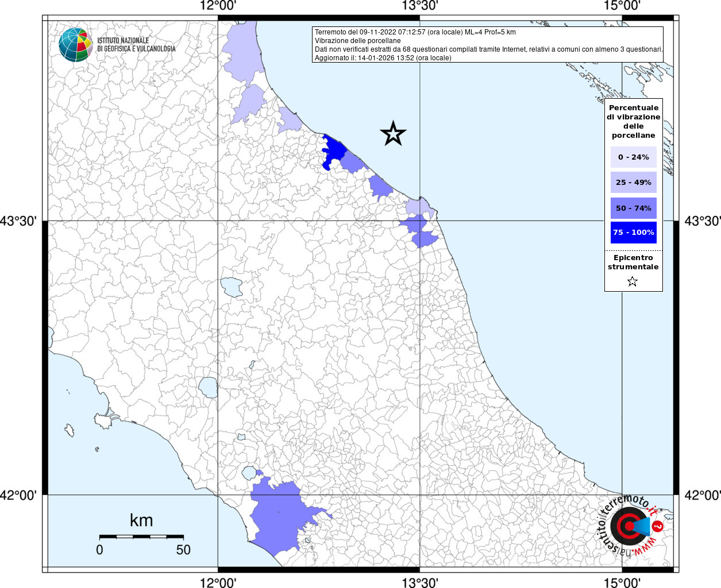Select the 0 - 24% legend swatch
721x588 pixels.
pyautogui.click(x=633, y=157)
